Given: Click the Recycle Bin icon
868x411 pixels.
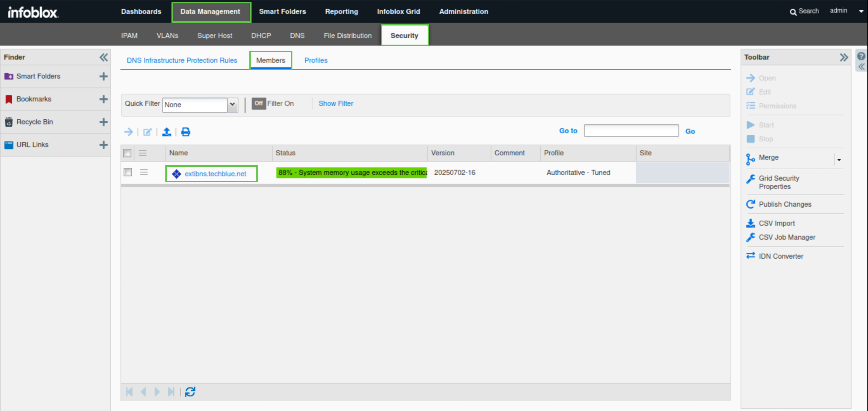Looking at the screenshot, I should (9, 122).
